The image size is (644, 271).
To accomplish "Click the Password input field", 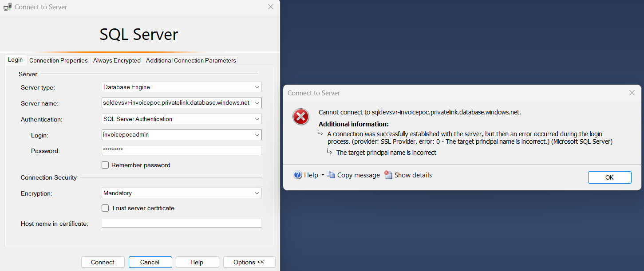I will coord(182,150).
